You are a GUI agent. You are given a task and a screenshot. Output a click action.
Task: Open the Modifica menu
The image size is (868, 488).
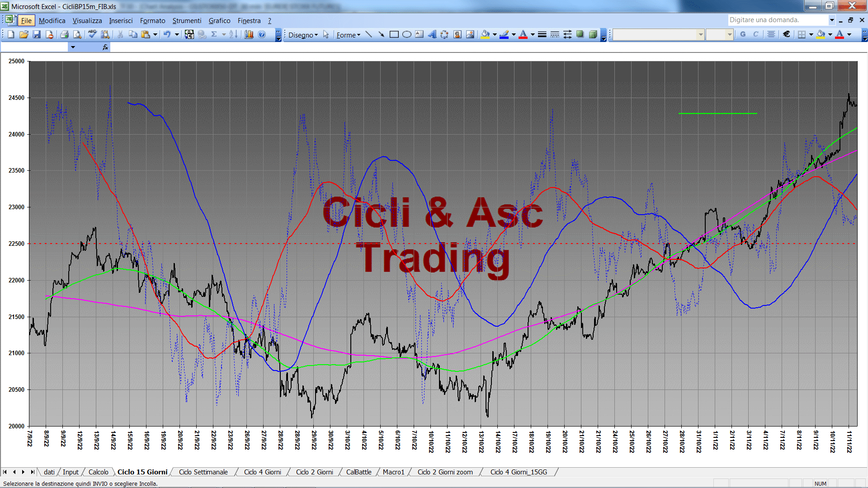pos(52,20)
